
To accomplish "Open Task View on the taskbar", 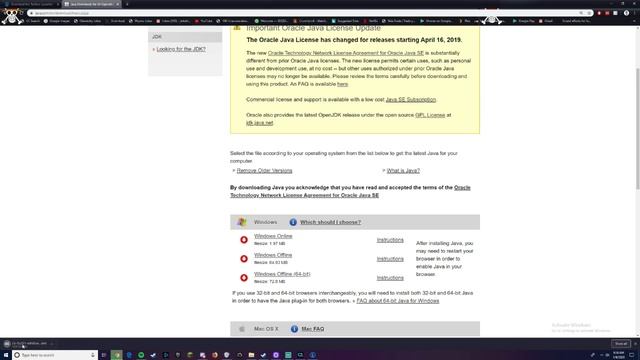I will coord(104,355).
